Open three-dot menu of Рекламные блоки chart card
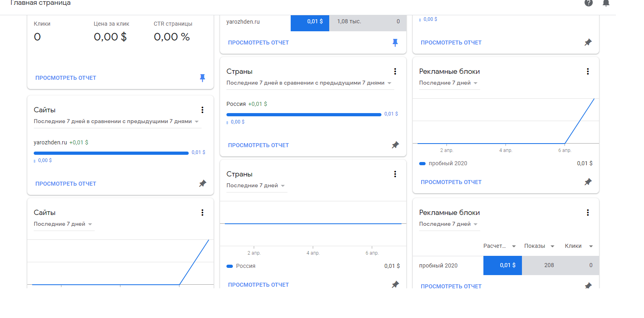 [x=588, y=71]
